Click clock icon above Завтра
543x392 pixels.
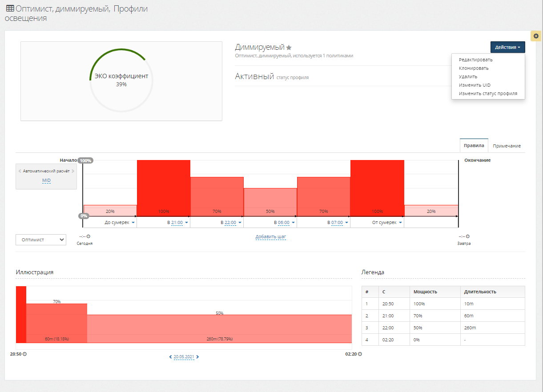(x=468, y=236)
